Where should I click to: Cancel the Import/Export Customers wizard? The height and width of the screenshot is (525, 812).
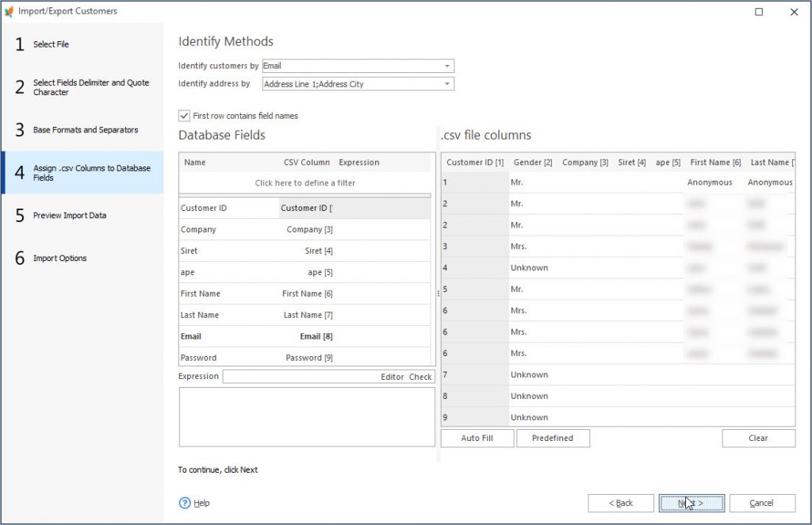(761, 502)
